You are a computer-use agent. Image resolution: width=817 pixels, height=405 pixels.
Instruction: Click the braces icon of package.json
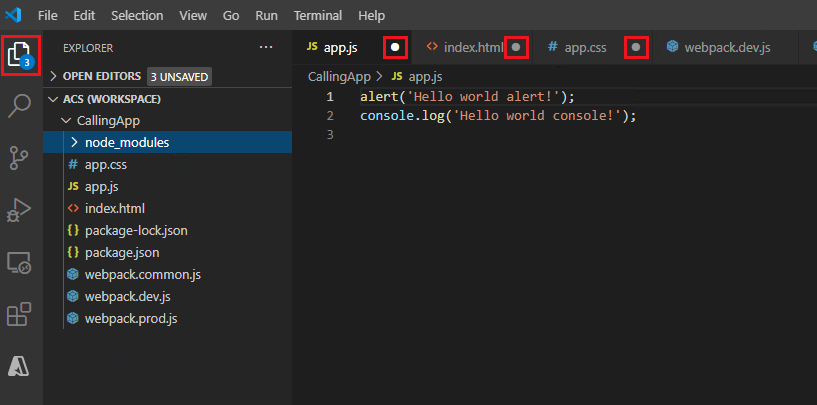point(73,252)
